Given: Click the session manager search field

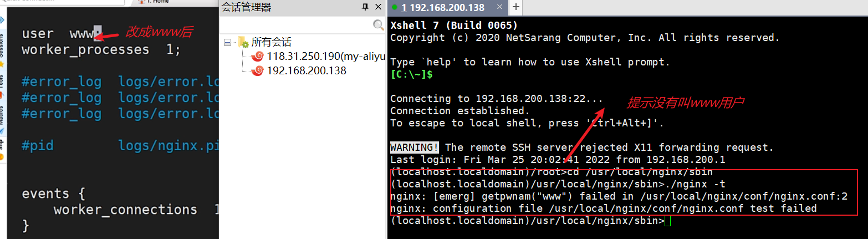Looking at the screenshot, I should 297,25.
